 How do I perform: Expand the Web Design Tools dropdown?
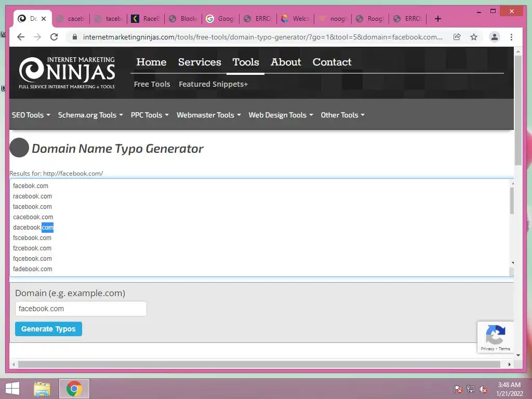coord(281,115)
